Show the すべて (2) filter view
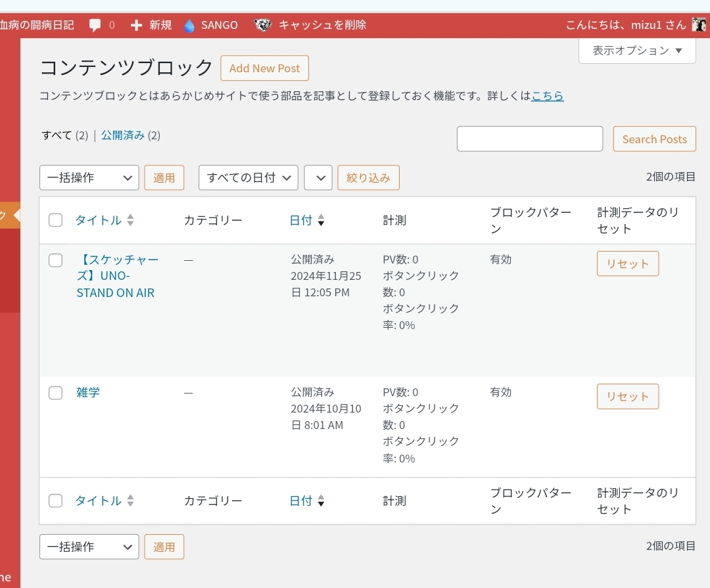Screen dimensions: 710x588 click(64, 135)
